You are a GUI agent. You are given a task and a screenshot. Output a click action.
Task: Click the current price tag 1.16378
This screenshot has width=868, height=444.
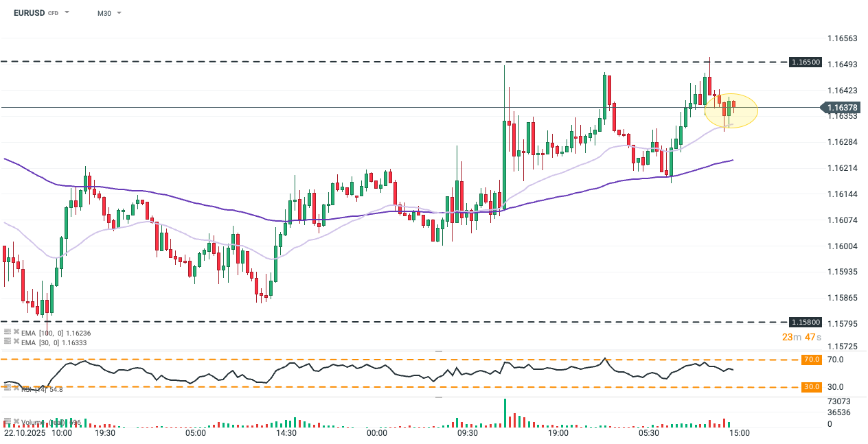[x=841, y=108]
